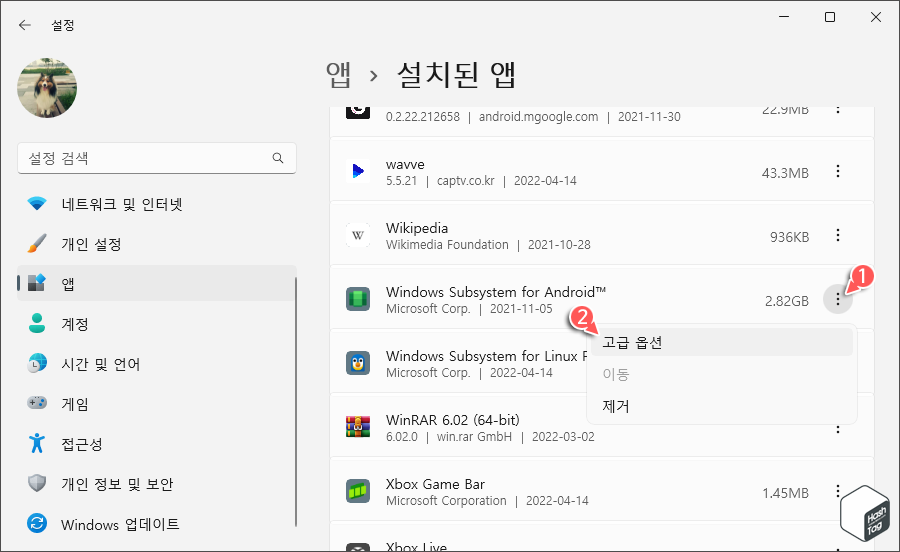Image resolution: width=900 pixels, height=552 pixels.
Task: Open 개인 정보 및 보안 settings
Action: [157, 484]
